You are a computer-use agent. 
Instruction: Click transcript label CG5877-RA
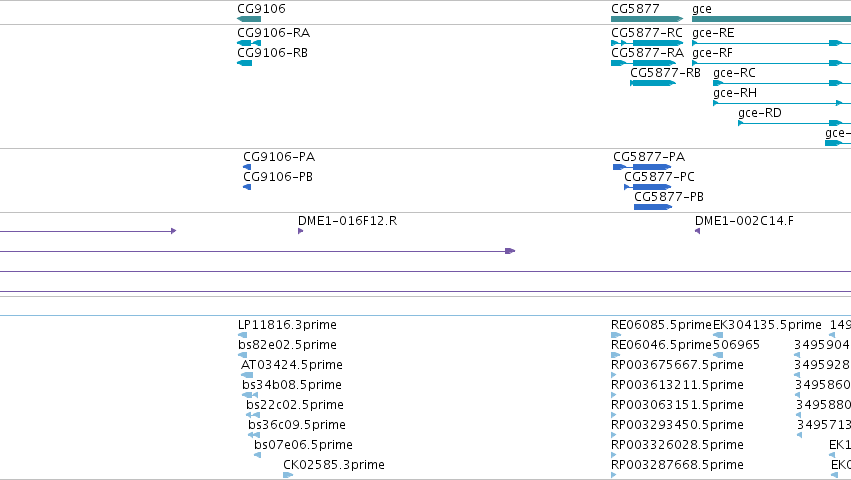coord(647,53)
